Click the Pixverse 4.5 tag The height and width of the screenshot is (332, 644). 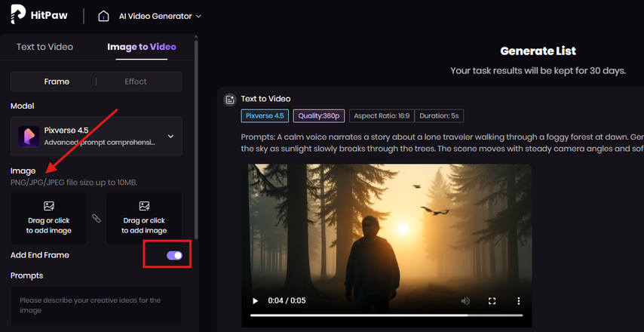pos(265,116)
